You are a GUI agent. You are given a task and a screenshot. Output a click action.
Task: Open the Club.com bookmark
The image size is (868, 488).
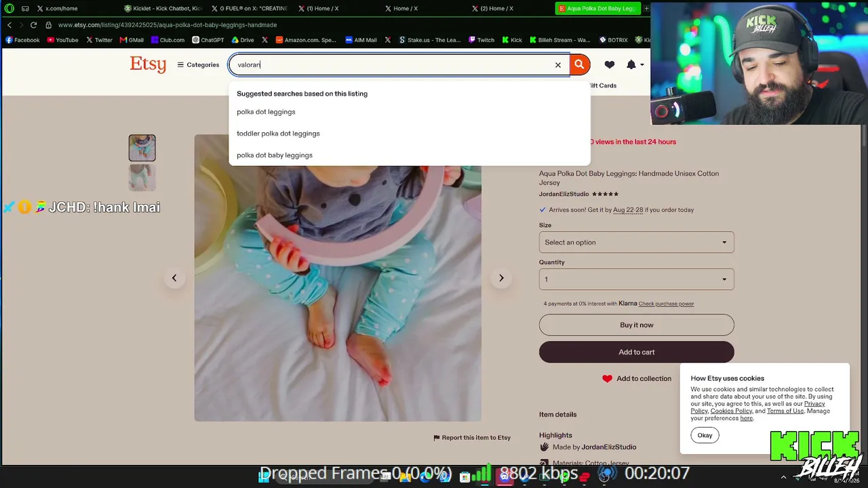(x=167, y=40)
